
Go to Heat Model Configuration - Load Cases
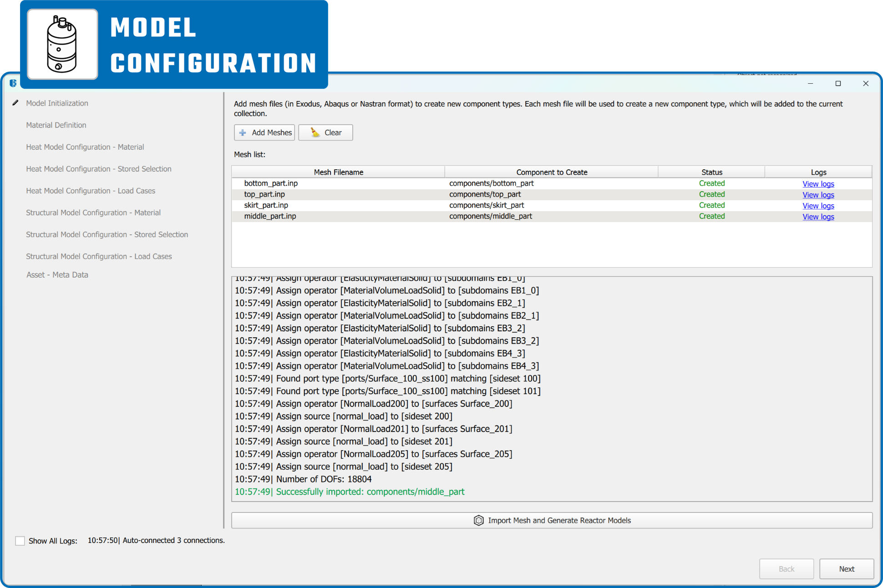coord(91,191)
